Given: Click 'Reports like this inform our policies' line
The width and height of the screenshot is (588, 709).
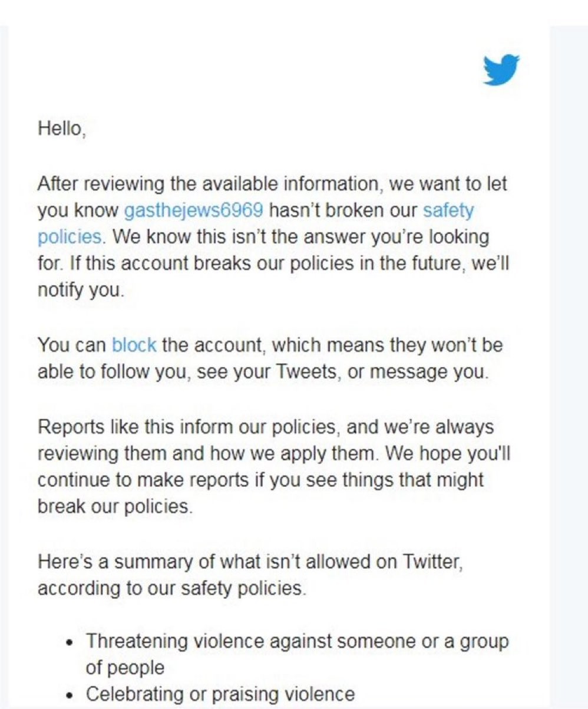Looking at the screenshot, I should click(x=266, y=427).
